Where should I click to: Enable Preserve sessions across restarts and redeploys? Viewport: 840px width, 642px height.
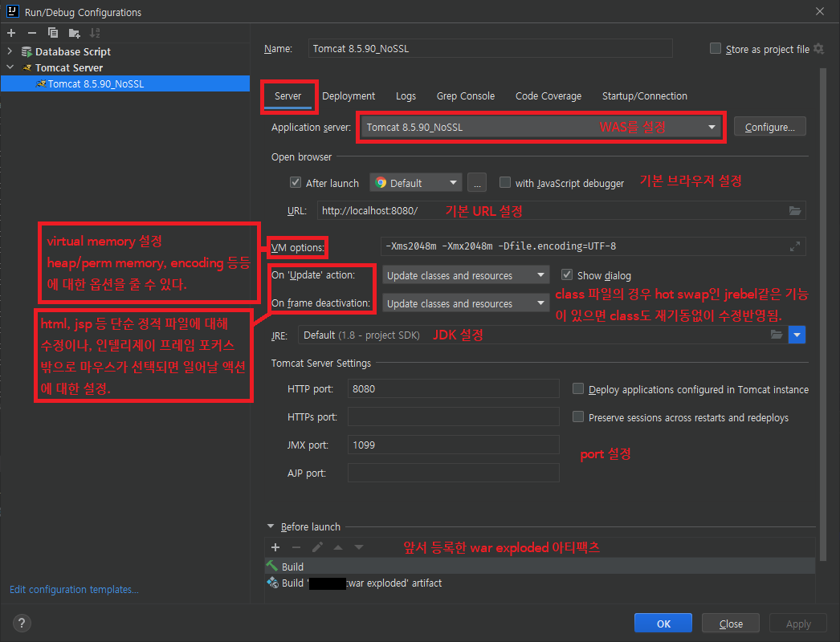(x=578, y=416)
